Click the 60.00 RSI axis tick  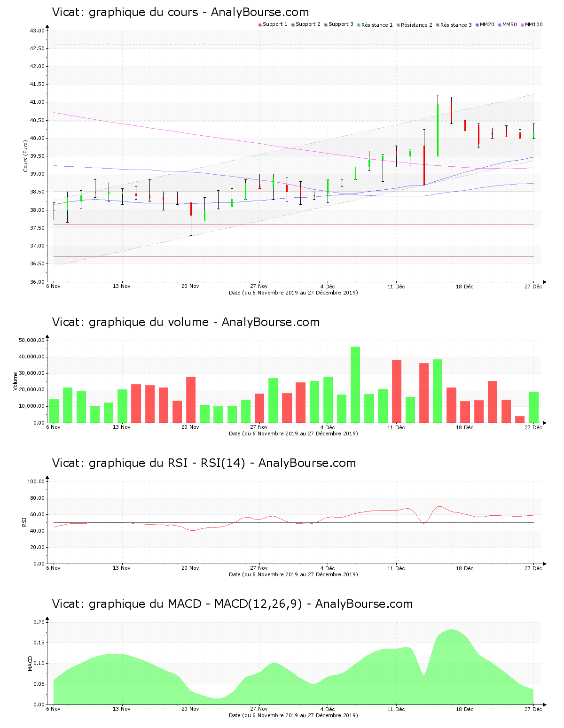[x=37, y=515]
